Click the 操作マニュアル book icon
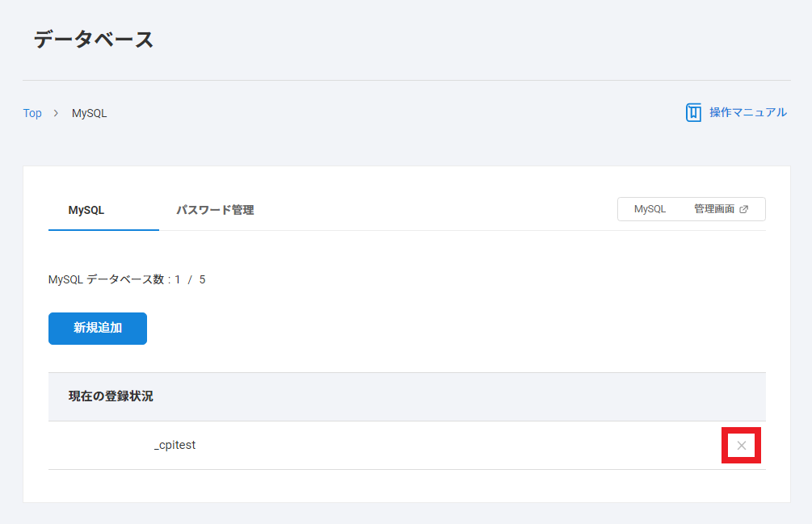The image size is (812, 524). [x=693, y=112]
